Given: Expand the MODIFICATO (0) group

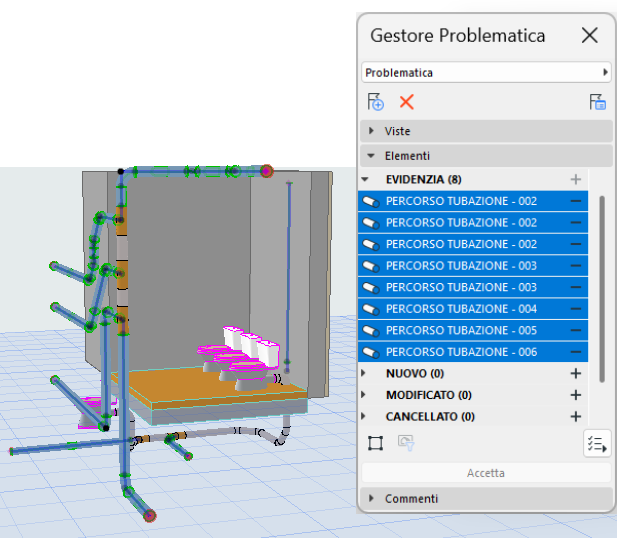Looking at the screenshot, I should 363,395.
